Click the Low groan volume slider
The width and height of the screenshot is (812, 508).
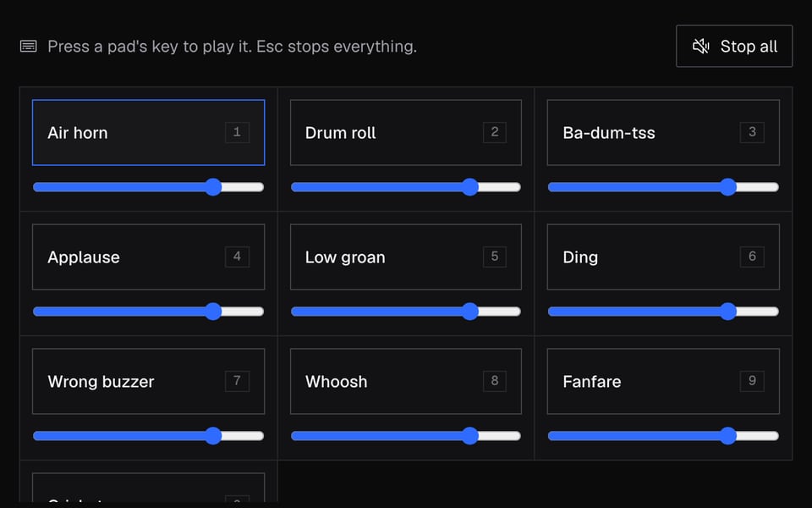pyautogui.click(x=405, y=312)
